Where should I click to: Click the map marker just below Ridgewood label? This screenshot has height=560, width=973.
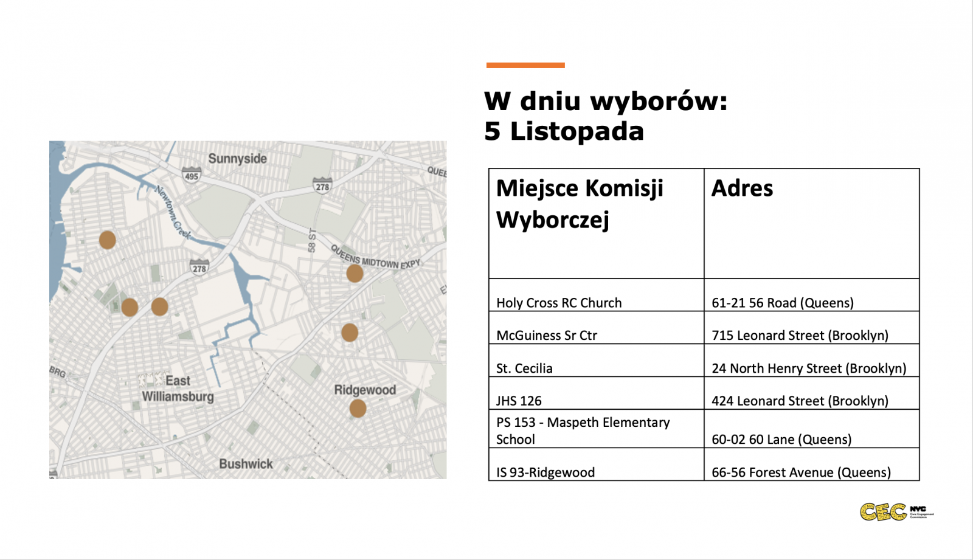click(x=358, y=408)
